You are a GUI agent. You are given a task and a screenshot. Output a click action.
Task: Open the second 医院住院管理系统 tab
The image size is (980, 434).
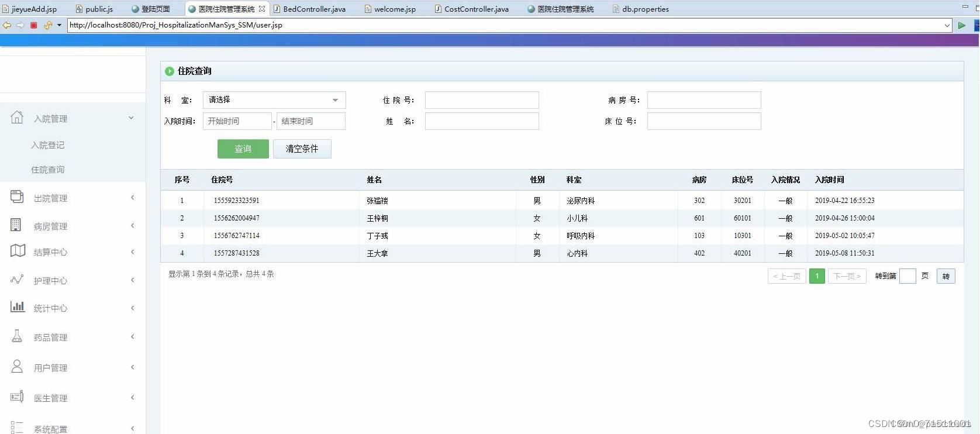[560, 9]
